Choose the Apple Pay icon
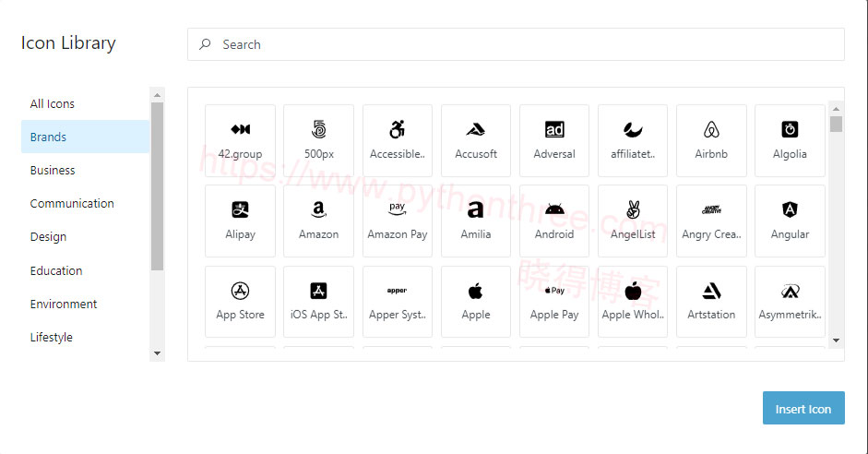The image size is (868, 454). tap(554, 302)
